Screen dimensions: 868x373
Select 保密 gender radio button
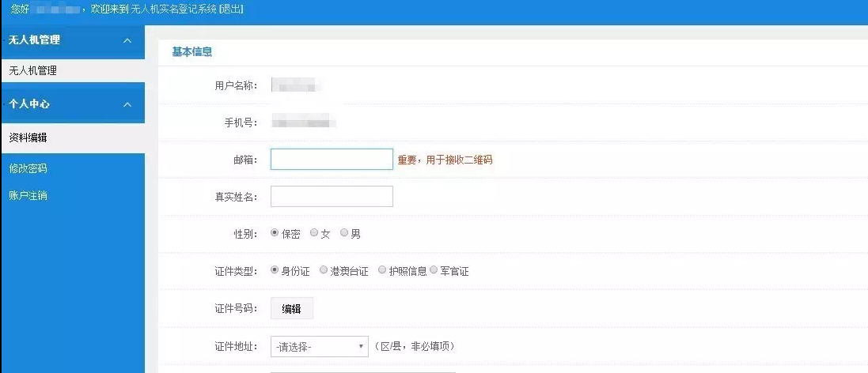[x=275, y=233]
